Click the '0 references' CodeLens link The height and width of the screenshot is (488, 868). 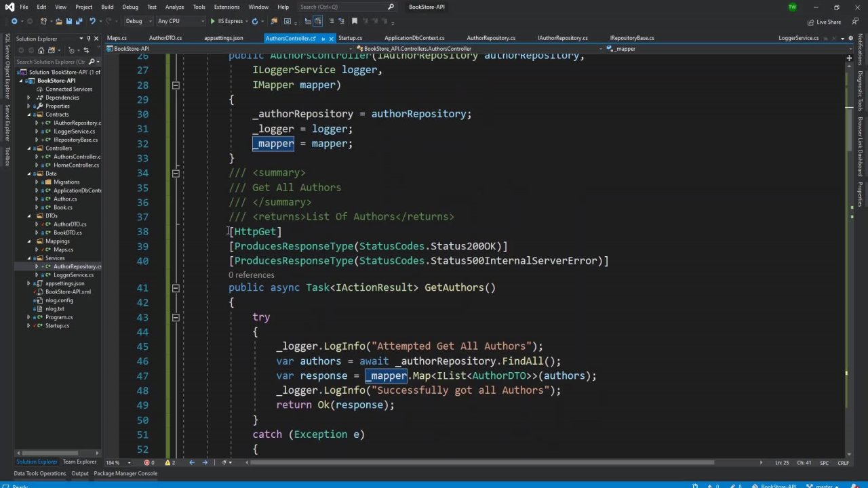251,274
